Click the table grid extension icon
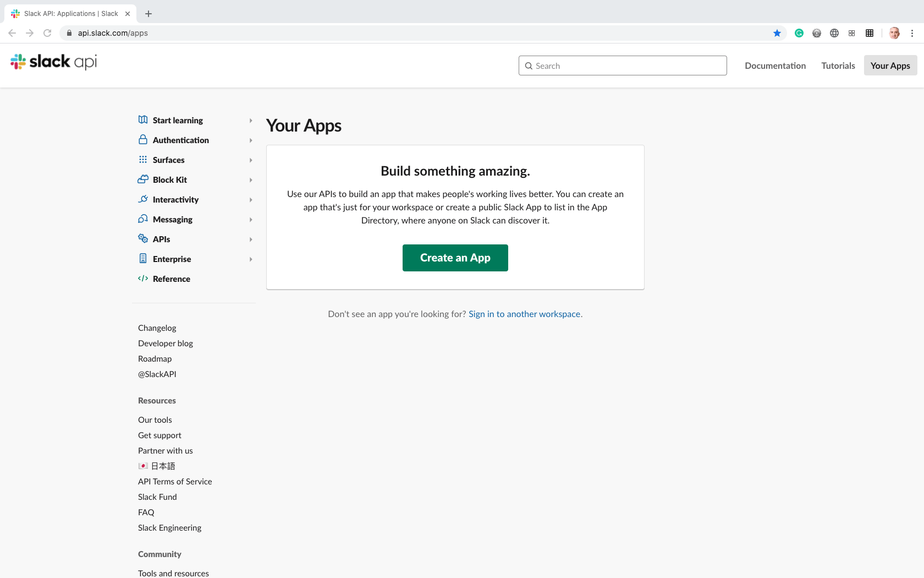This screenshot has width=924, height=578. 870,33
